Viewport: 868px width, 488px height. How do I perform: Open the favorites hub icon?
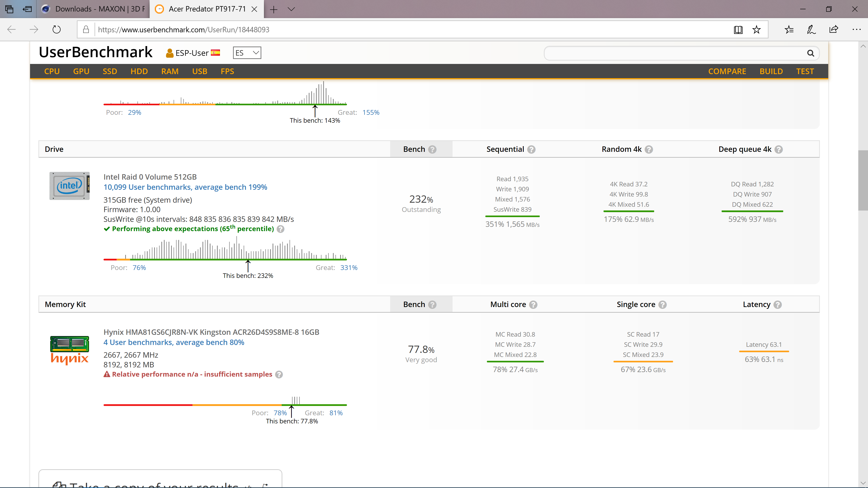tap(789, 30)
